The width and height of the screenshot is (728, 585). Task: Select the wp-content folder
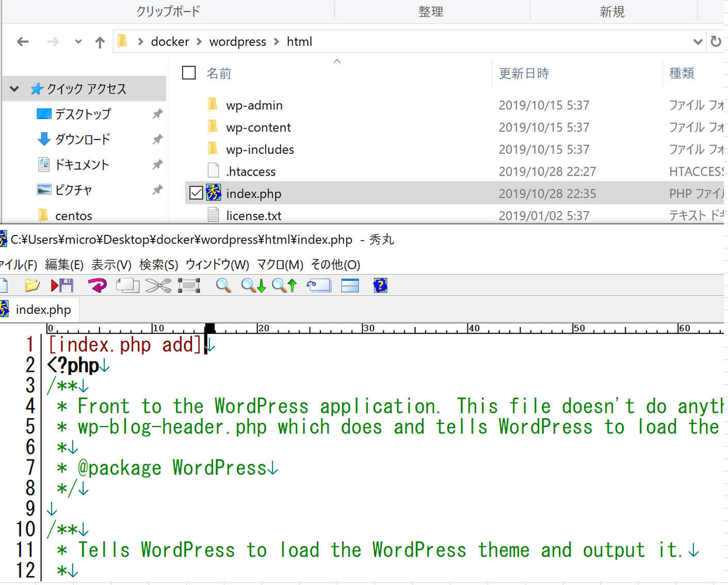coord(258,127)
